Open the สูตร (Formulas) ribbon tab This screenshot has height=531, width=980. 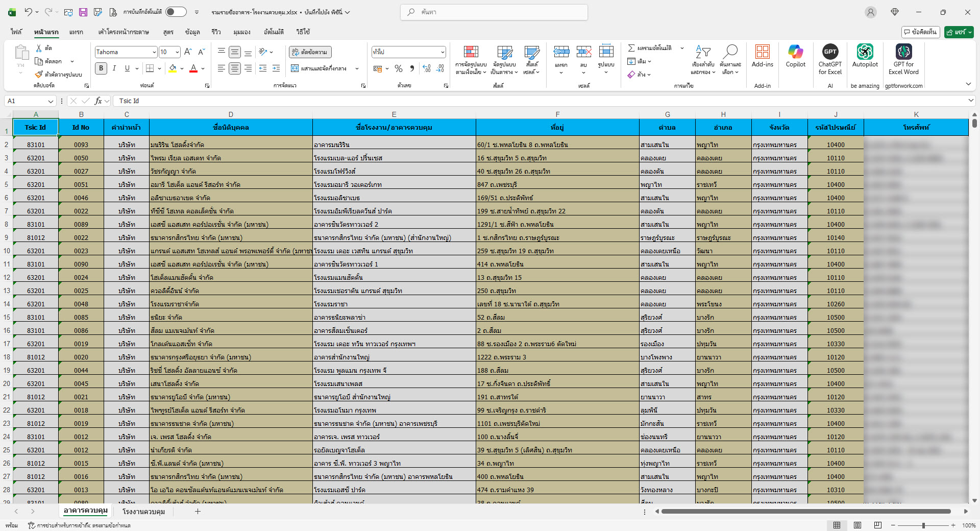click(x=168, y=32)
